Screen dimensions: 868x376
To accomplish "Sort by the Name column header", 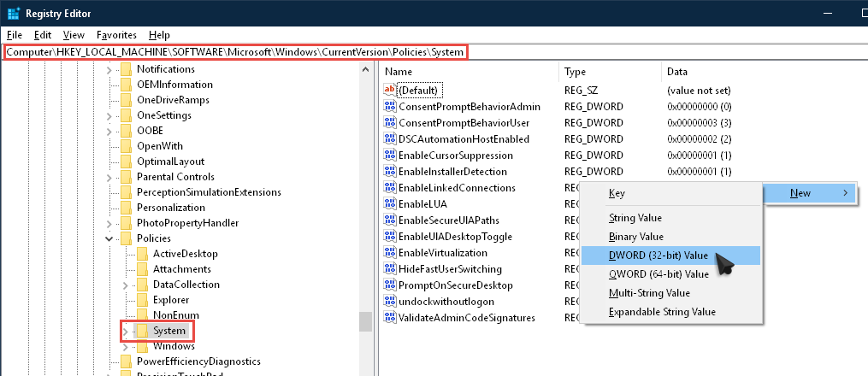I will [470, 72].
